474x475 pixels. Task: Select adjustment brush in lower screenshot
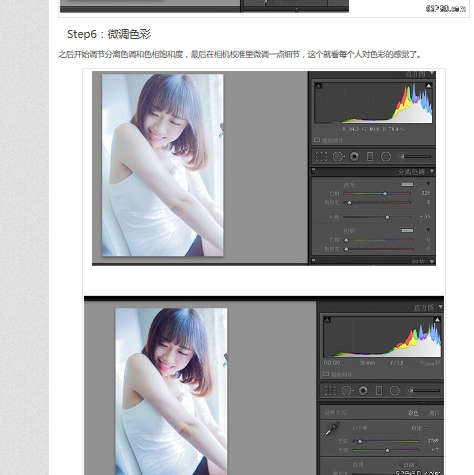[423, 390]
